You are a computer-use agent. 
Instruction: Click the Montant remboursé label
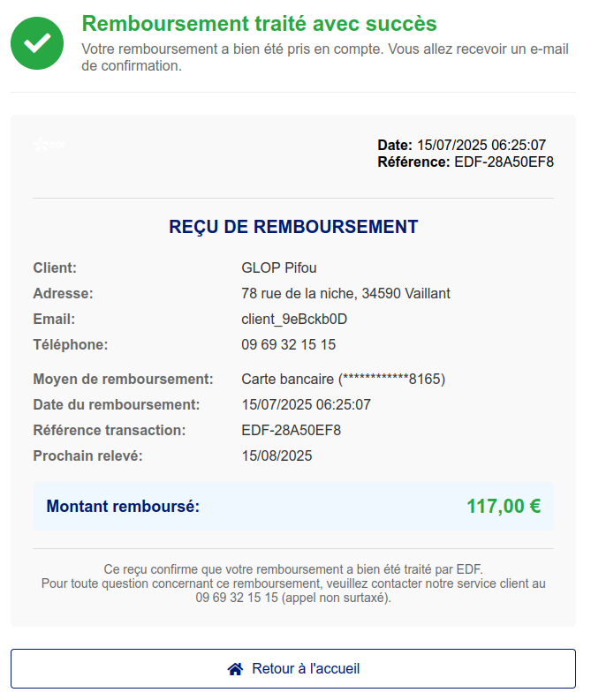tap(123, 507)
